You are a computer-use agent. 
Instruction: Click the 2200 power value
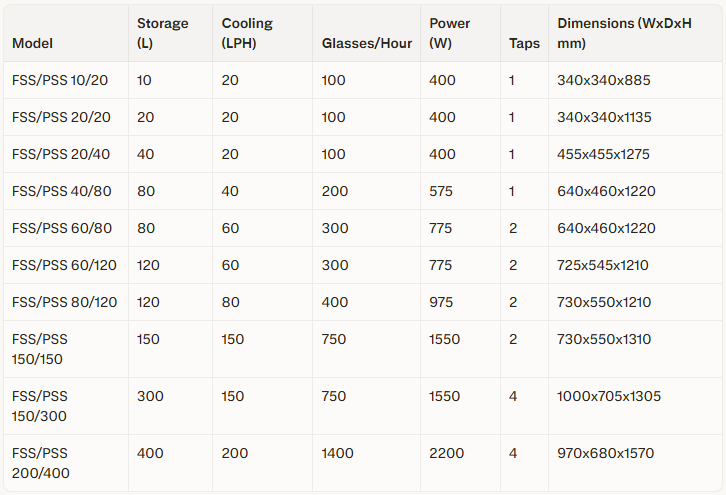pyautogui.click(x=446, y=453)
